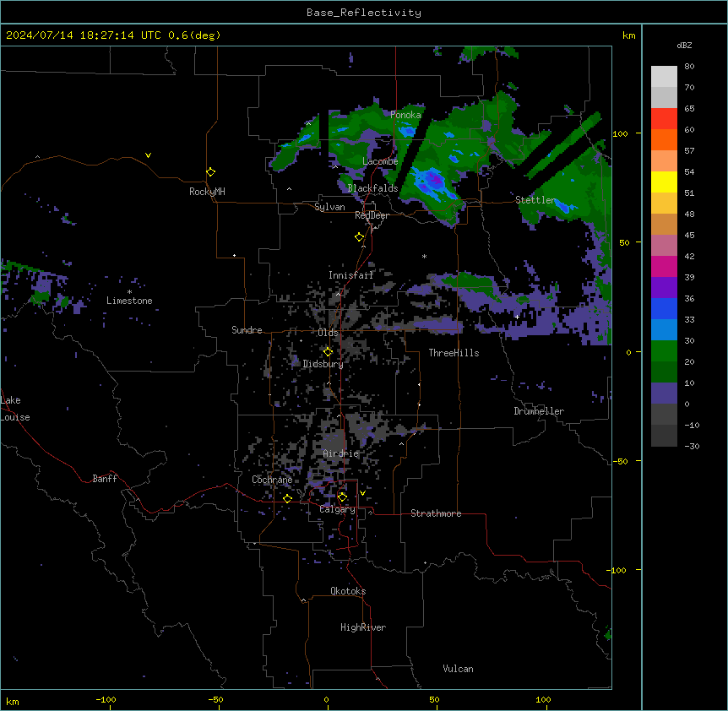This screenshot has width=728, height=711.
Task: Click the white plus marker west of Drumheller region
Action: tap(517, 317)
